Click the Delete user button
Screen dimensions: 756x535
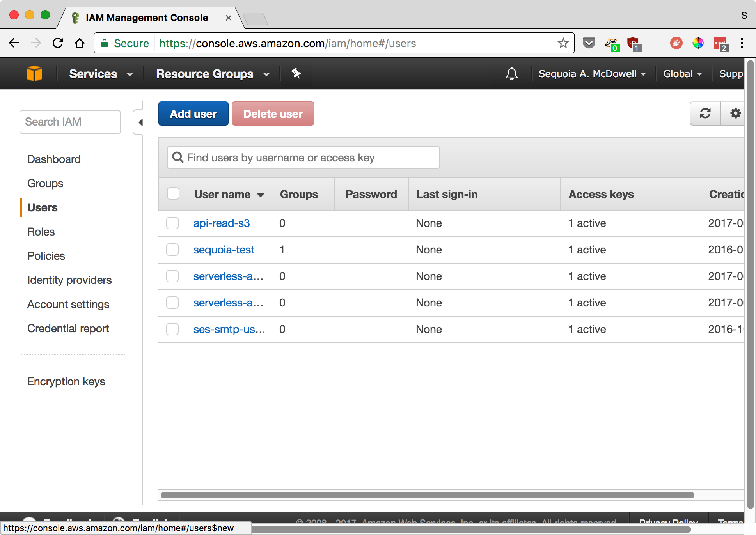tap(273, 113)
